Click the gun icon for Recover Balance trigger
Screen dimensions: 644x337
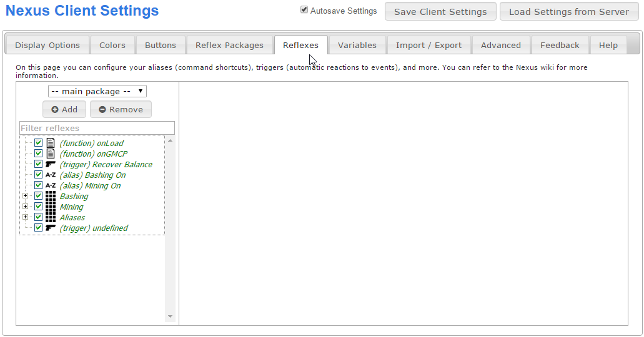click(51, 164)
